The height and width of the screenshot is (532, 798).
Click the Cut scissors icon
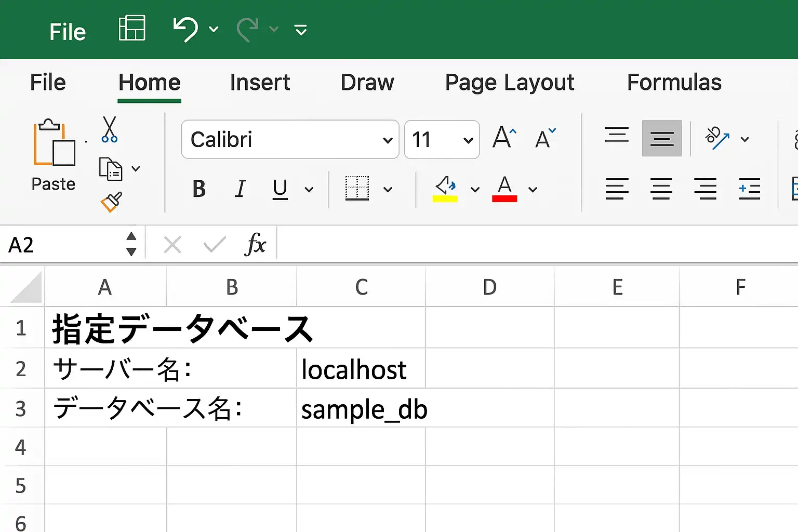[110, 129]
